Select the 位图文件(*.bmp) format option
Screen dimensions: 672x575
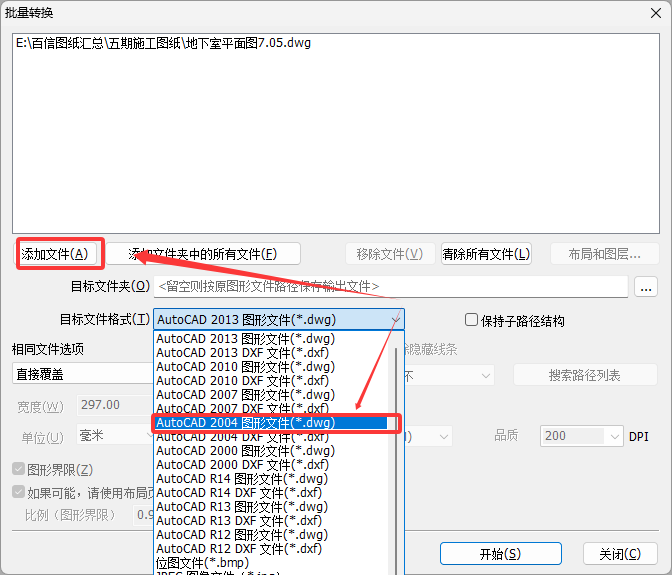tap(271, 563)
